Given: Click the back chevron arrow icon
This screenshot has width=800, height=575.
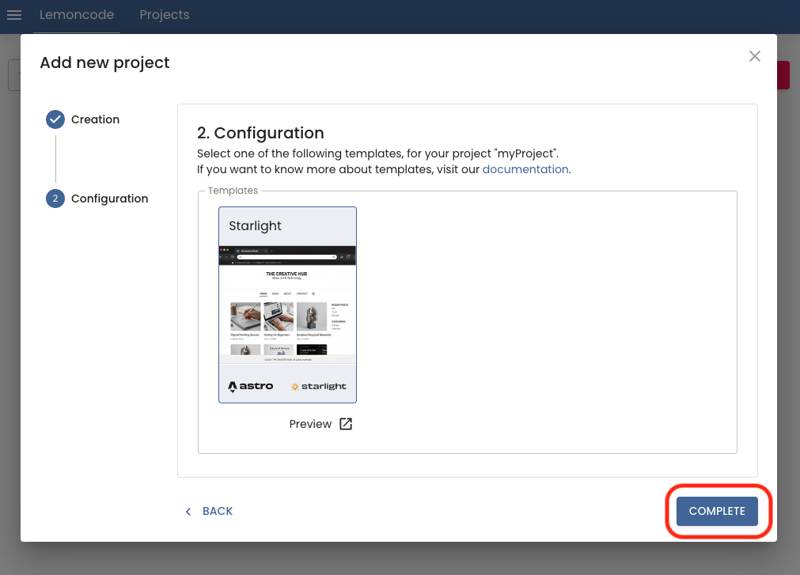Looking at the screenshot, I should point(188,511).
